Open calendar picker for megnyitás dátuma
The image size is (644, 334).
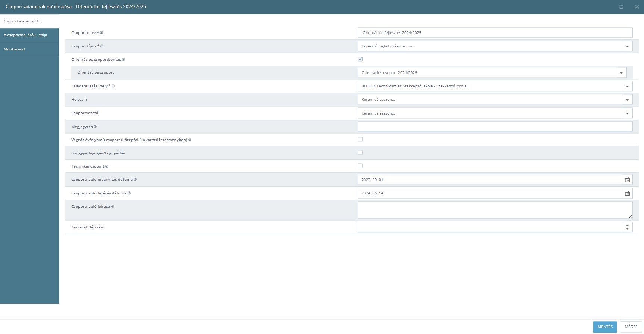pos(627,180)
